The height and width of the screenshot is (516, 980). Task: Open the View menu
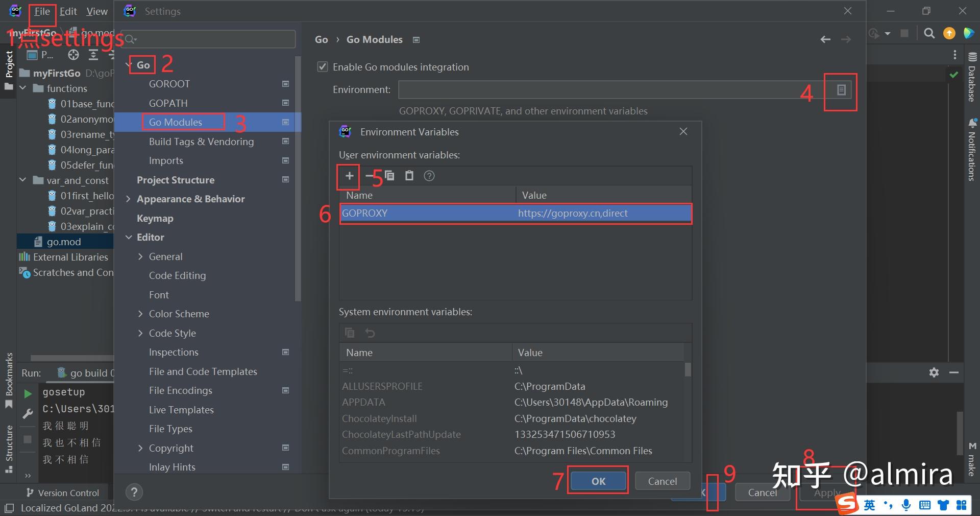click(x=97, y=11)
